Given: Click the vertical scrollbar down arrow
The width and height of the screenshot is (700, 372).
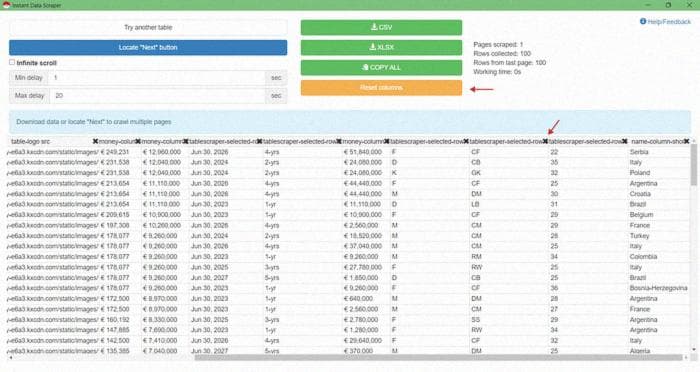Looking at the screenshot, I should (694, 350).
